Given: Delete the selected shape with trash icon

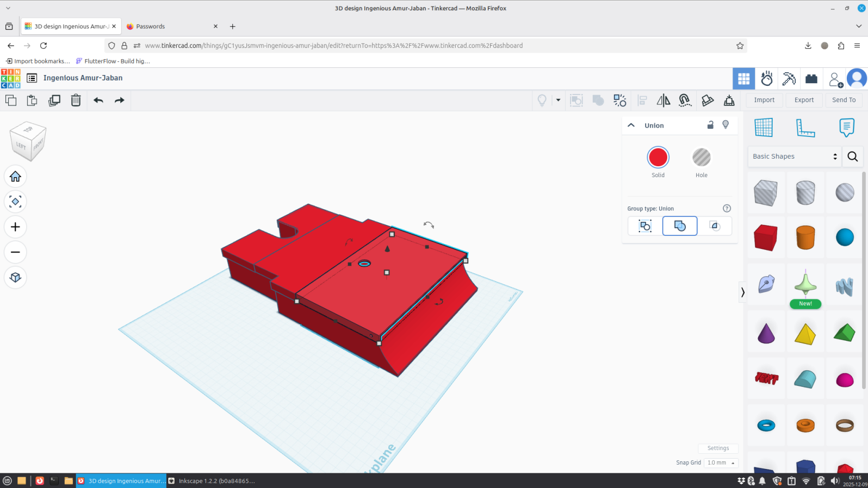Looking at the screenshot, I should (76, 101).
